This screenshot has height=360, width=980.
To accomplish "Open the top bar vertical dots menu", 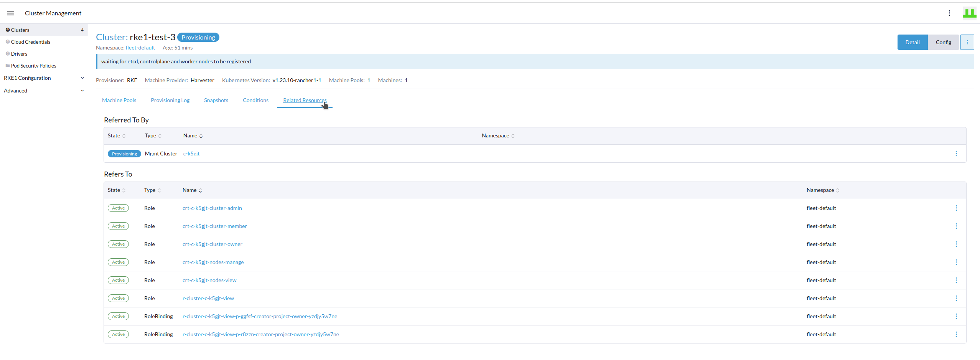I will [x=949, y=13].
